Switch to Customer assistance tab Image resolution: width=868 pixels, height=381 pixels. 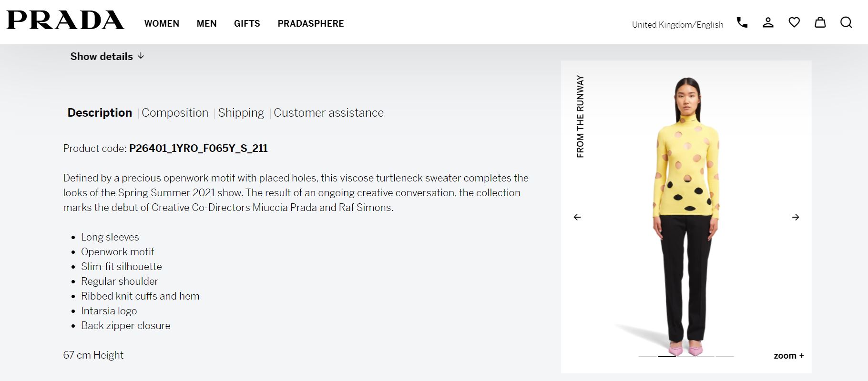328,113
